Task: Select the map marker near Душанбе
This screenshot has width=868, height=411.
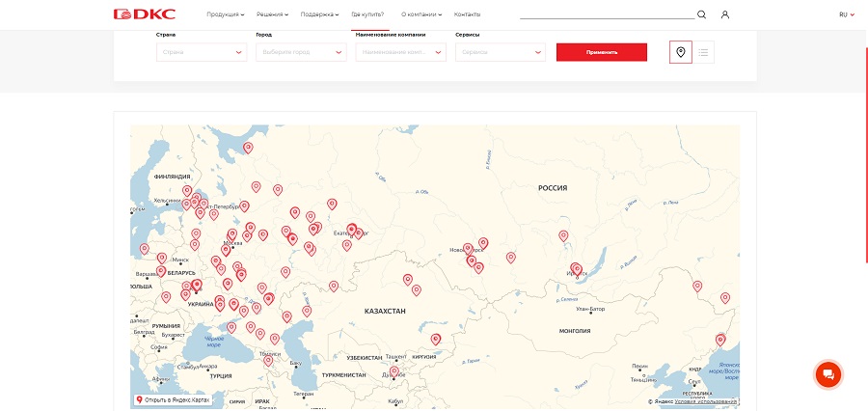Action: pyautogui.click(x=394, y=371)
